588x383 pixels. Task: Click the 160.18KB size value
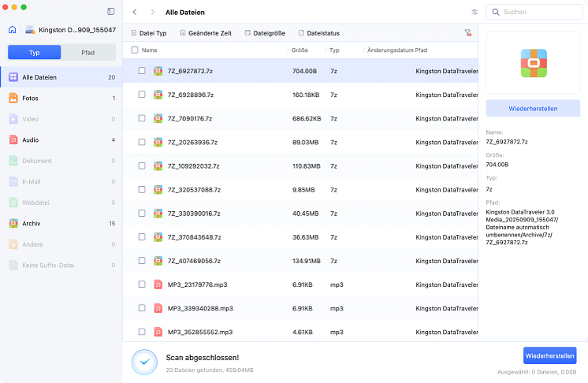coord(306,95)
